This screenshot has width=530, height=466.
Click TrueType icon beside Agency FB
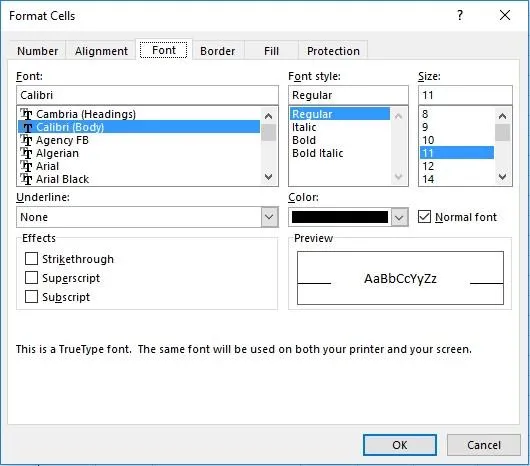point(26,140)
